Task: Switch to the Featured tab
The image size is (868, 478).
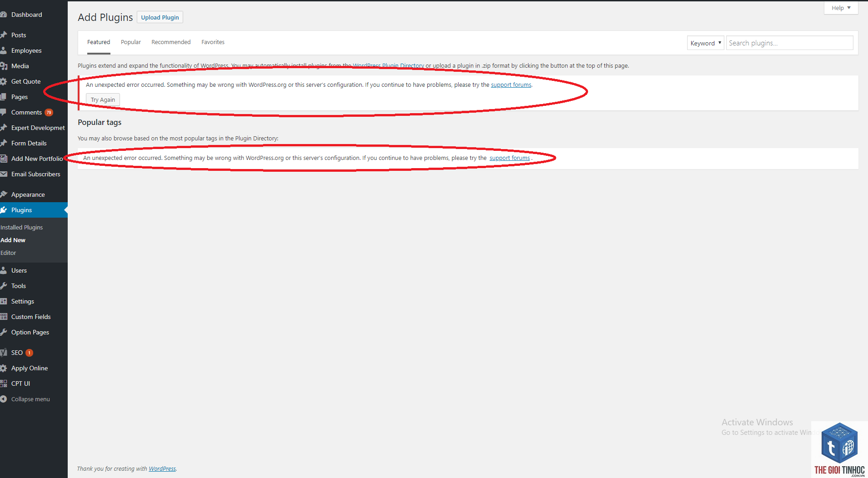Action: (x=99, y=42)
